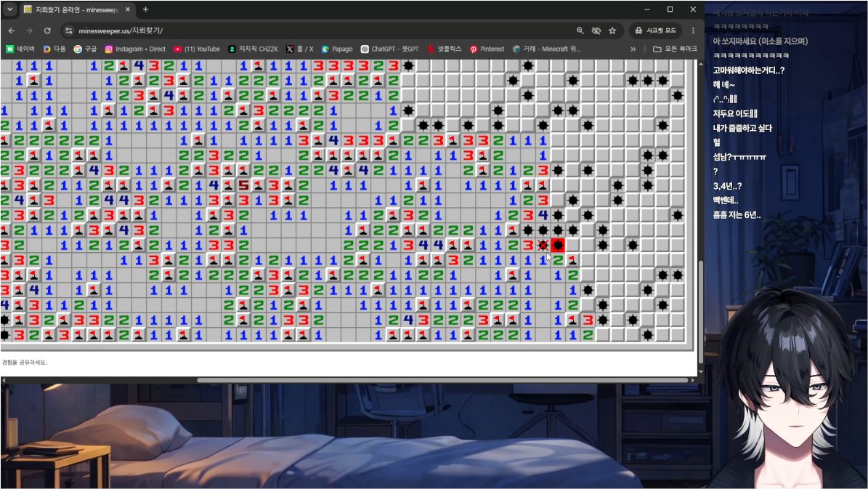Viewport: 868px width, 489px height.
Task: Open the (11) YouTube bookmark
Action: 197,49
